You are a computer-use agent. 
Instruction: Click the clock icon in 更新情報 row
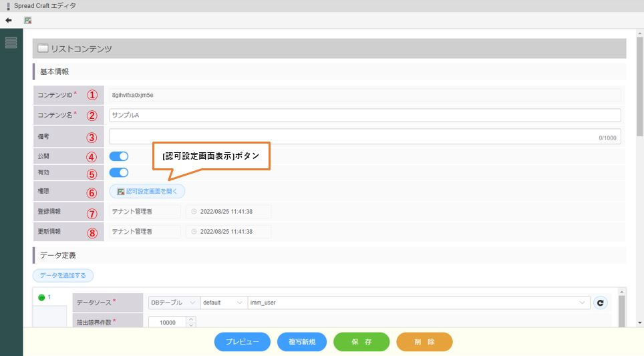tap(194, 232)
